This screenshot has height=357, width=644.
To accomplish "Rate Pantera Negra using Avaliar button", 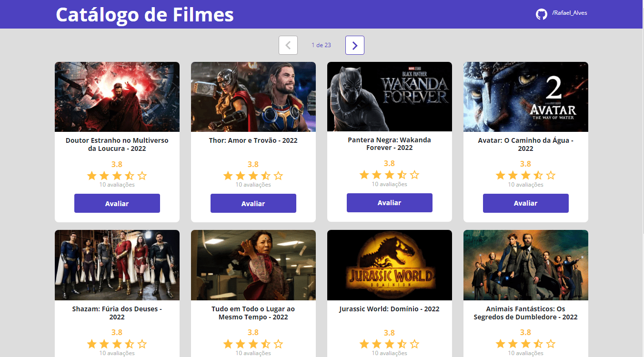I will 389,203.
